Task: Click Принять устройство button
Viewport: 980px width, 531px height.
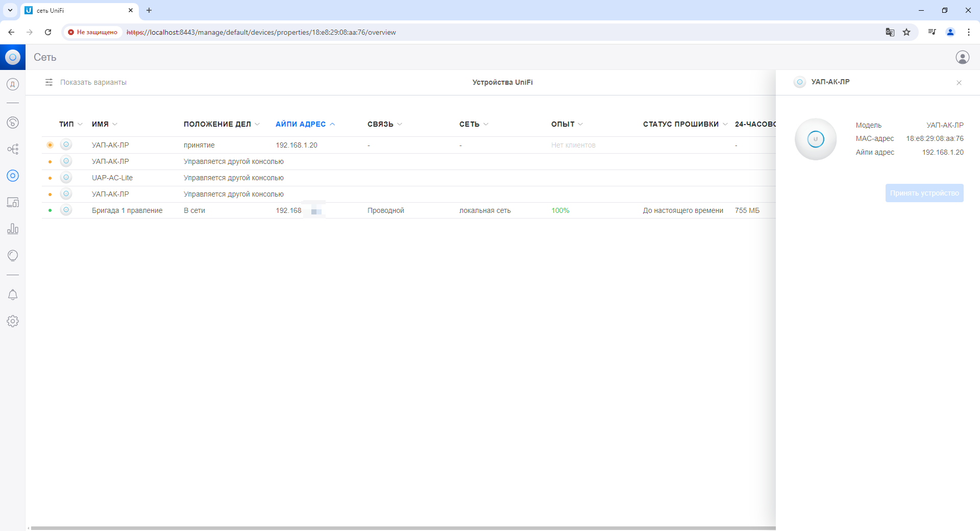Action: click(x=924, y=193)
